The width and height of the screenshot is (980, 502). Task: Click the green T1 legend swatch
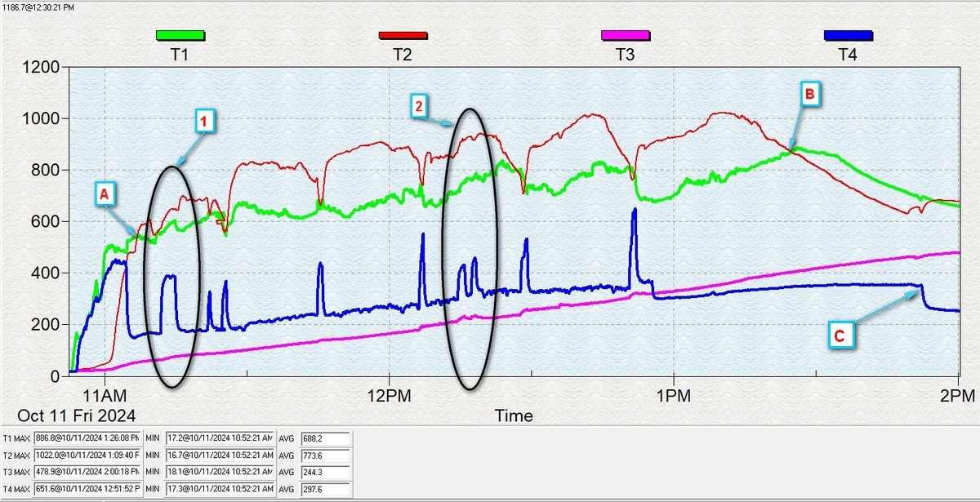180,35
